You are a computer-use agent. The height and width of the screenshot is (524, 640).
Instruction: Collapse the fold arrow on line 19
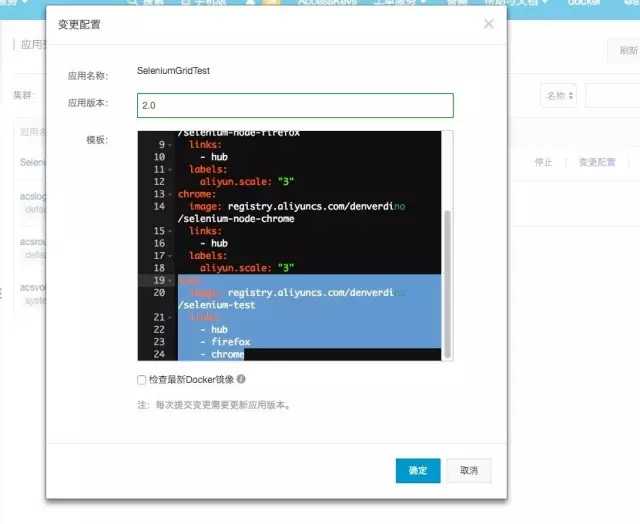(x=170, y=280)
